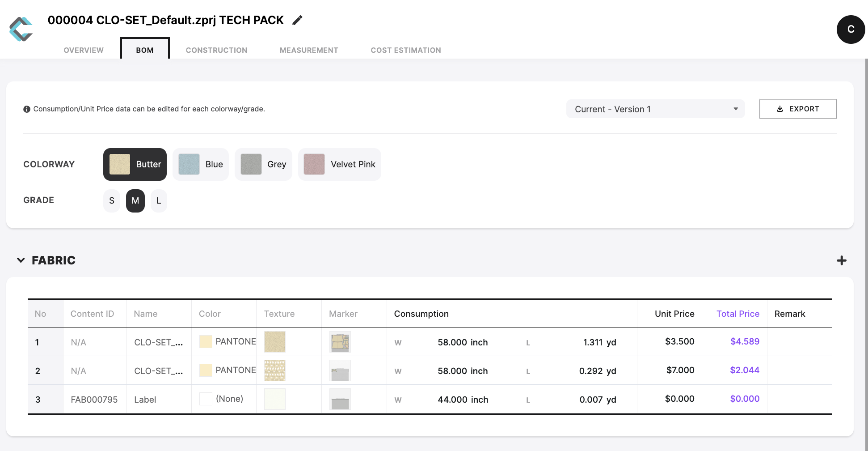Click the Export button

pos(797,109)
